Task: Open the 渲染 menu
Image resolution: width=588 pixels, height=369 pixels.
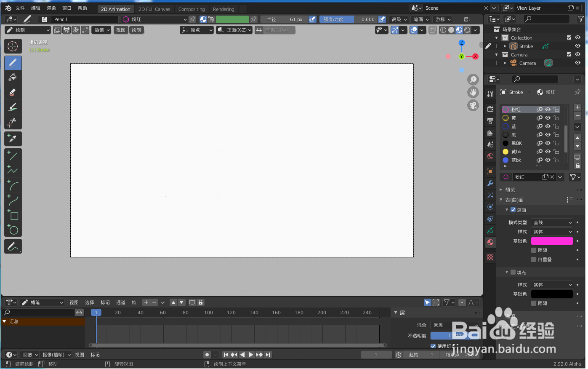Action: click(x=51, y=8)
